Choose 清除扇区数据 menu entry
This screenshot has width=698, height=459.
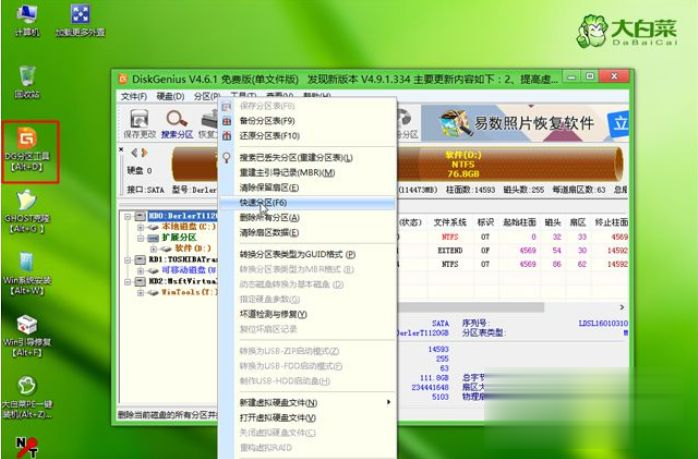click(x=307, y=232)
